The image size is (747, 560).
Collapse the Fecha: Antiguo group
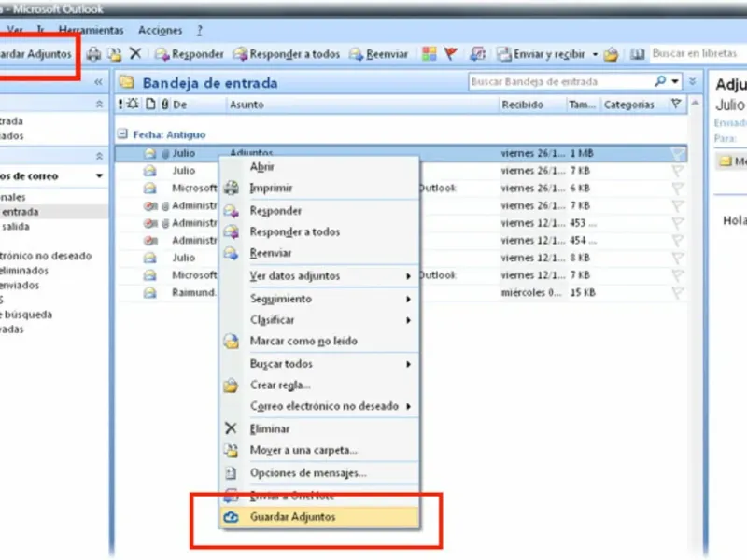click(122, 133)
